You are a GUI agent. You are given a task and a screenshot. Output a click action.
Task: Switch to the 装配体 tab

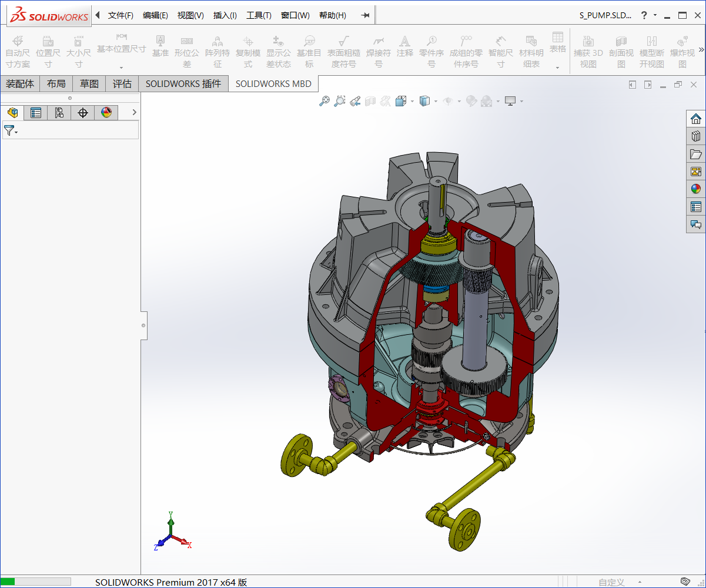[20, 84]
